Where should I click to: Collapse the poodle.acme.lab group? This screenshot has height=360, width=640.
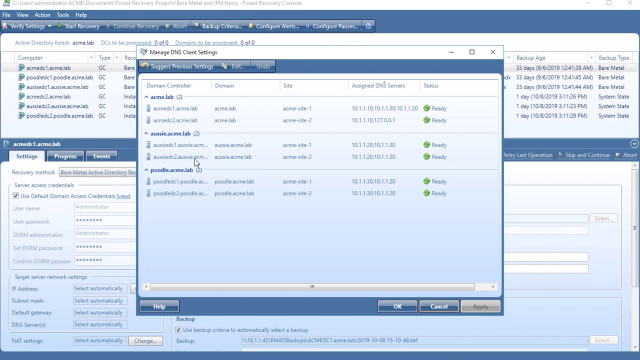coord(146,170)
